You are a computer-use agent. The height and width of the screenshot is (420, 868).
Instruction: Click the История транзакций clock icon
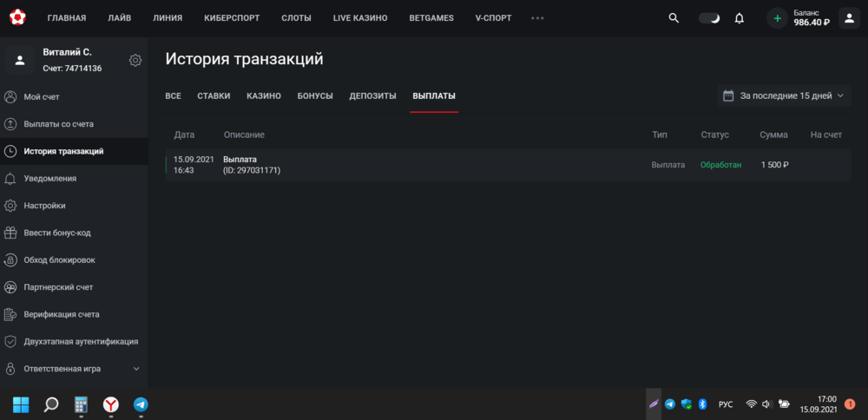[x=10, y=151]
